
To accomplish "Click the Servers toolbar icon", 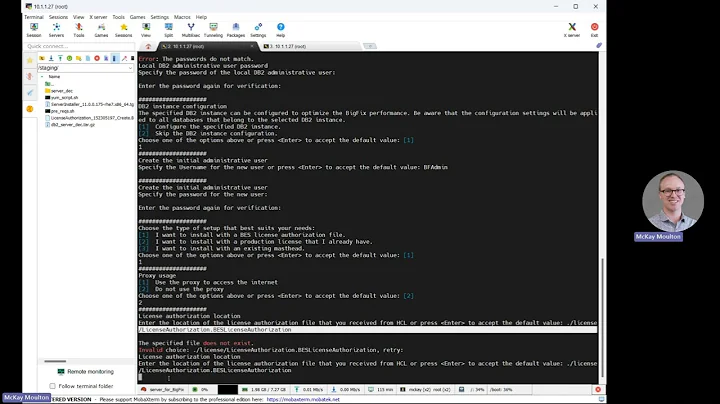I will (x=56, y=30).
